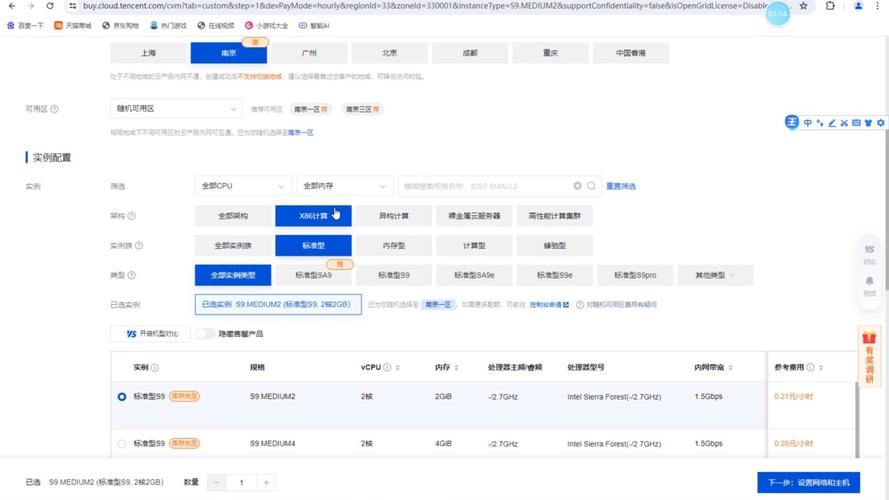Image resolution: width=889 pixels, height=500 pixels.
Task: Open 天猫商城 bookmark
Action: tap(73, 26)
